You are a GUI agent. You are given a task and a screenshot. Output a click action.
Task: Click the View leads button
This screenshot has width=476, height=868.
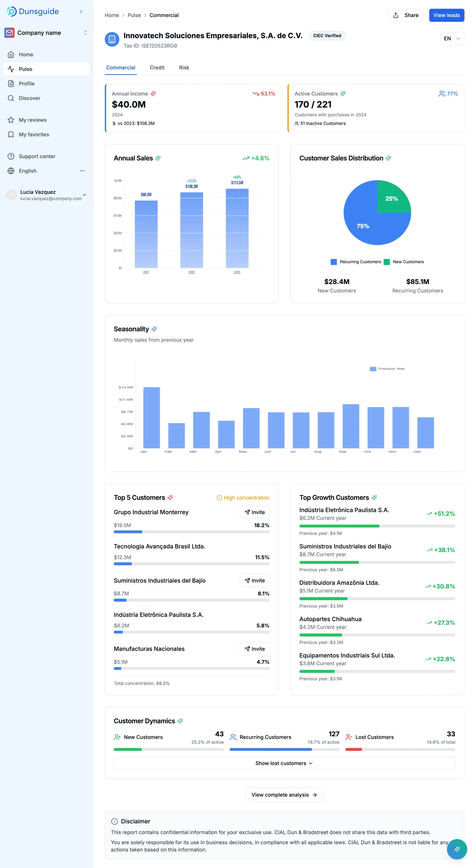pos(446,15)
